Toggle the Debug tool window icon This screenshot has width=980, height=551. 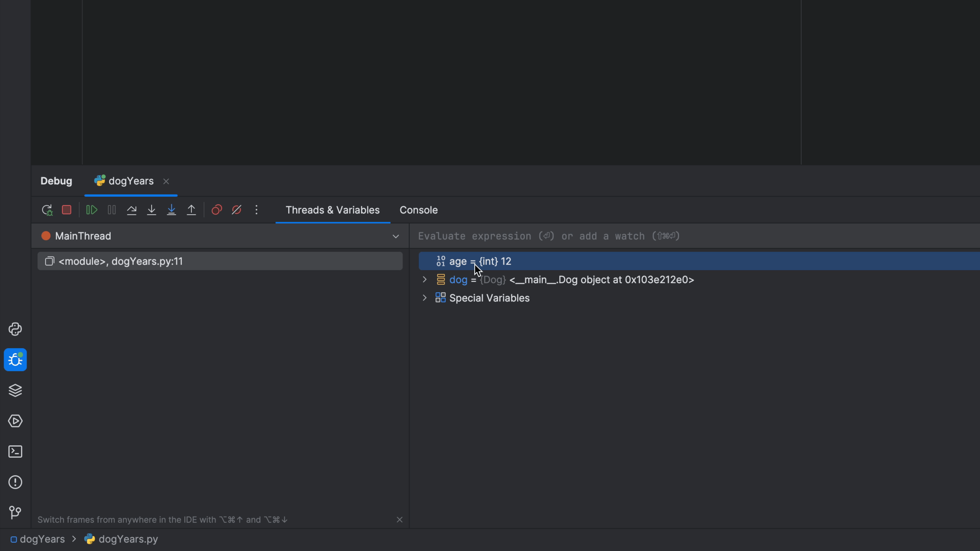click(x=15, y=360)
